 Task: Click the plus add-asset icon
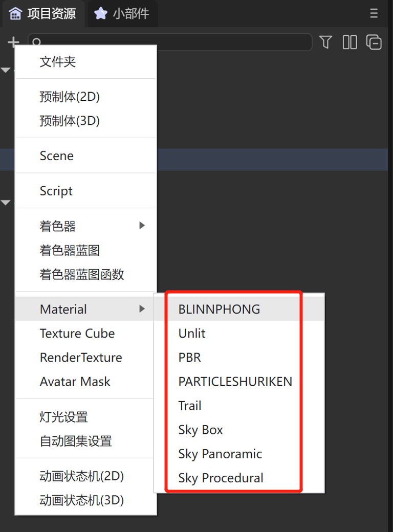[x=13, y=42]
